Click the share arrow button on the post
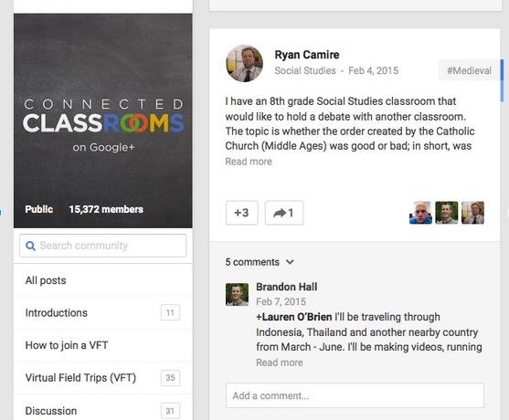 [x=284, y=213]
